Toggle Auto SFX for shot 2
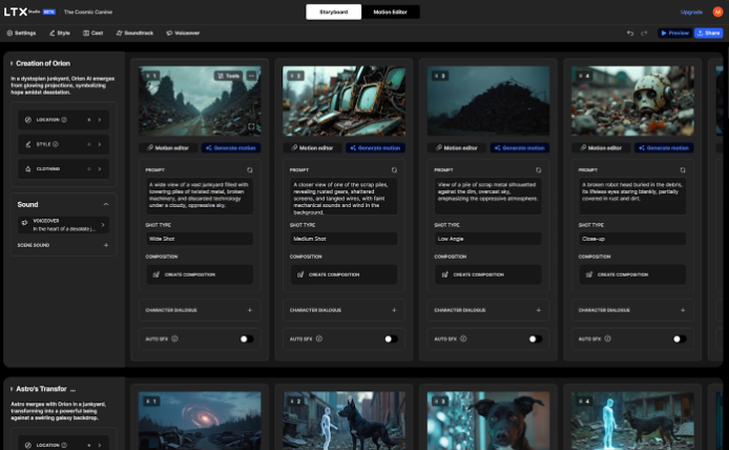Screen dimensions: 729x450 pos(391,339)
